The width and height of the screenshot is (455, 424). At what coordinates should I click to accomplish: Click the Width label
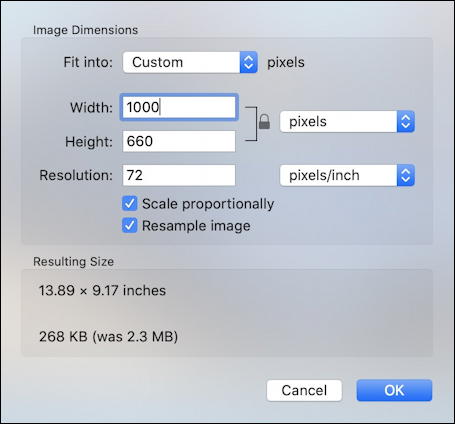[91, 108]
